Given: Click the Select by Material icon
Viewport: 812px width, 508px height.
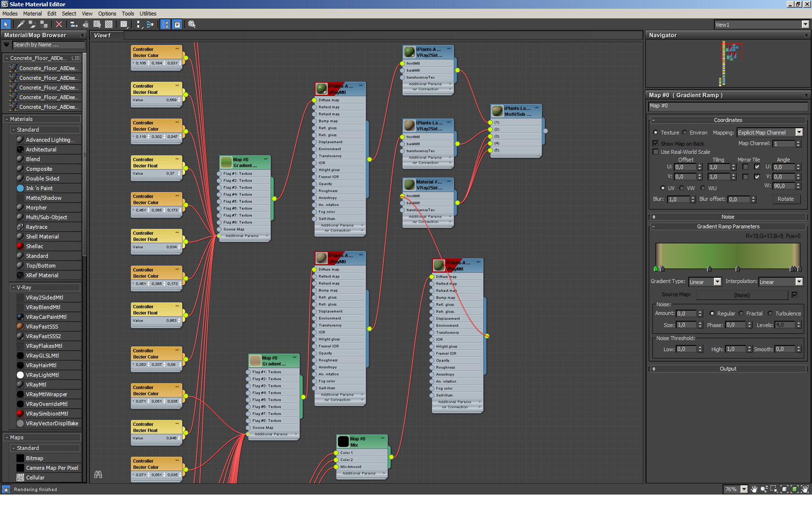Looking at the screenshot, I should [x=192, y=24].
